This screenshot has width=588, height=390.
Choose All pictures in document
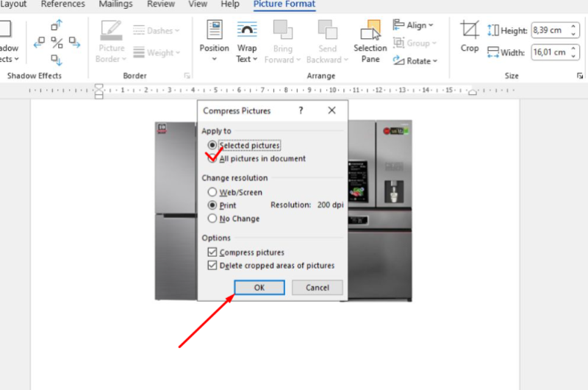pos(257,158)
